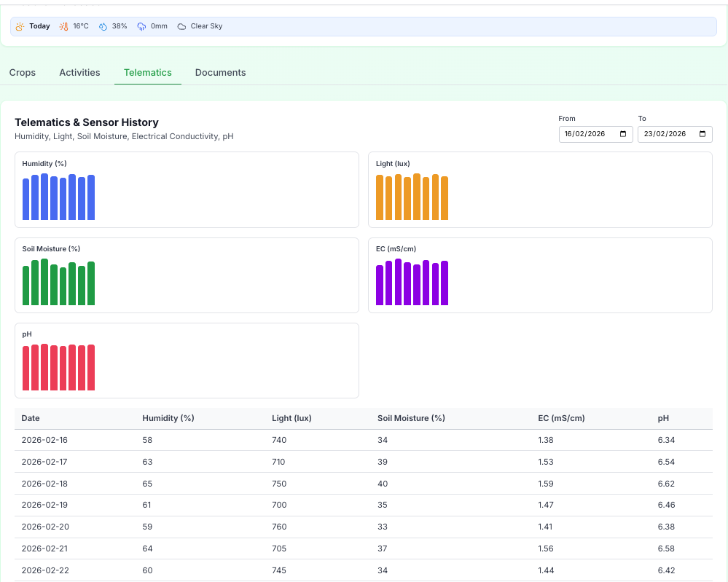The width and height of the screenshot is (728, 582).
Task: Click humidity value 58 for 2026-02-16
Action: pos(147,440)
